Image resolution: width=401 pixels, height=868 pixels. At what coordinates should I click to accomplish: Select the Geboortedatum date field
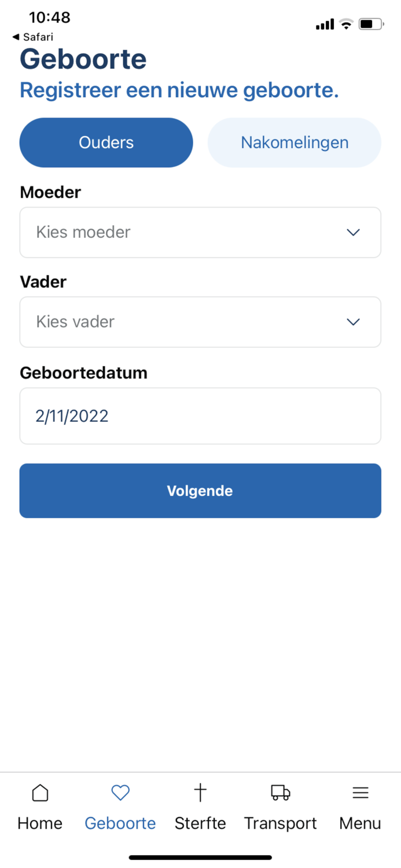(200, 415)
